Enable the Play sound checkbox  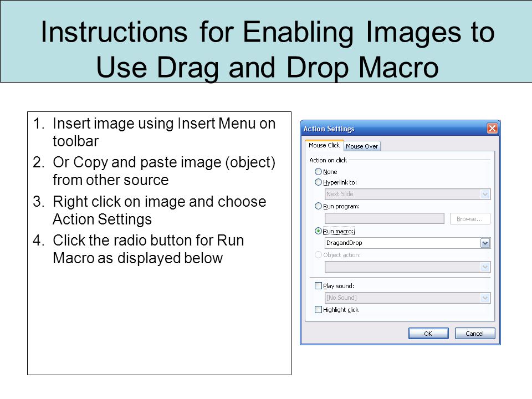click(x=318, y=286)
